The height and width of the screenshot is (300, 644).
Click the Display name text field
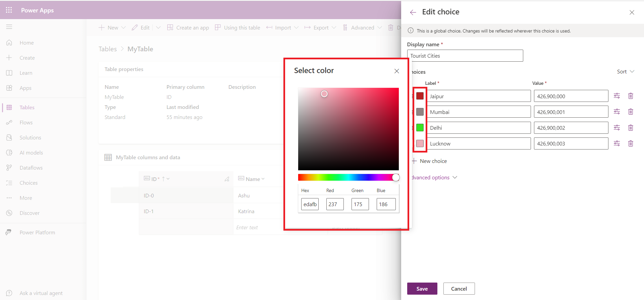[x=465, y=56]
